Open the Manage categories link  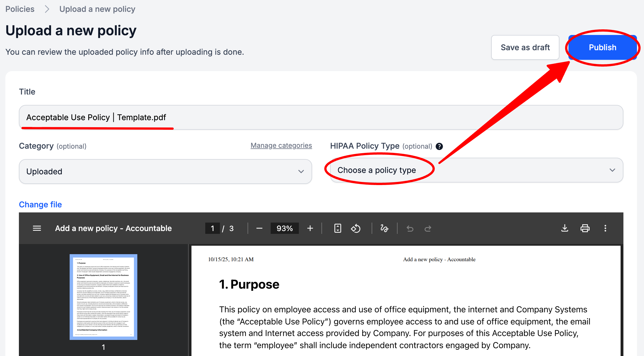281,146
